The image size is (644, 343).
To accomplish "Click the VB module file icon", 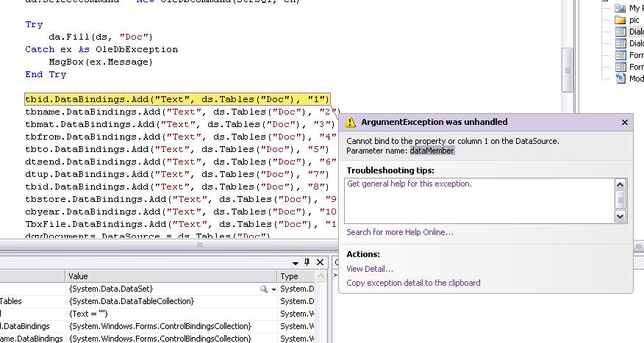I will click(620, 79).
